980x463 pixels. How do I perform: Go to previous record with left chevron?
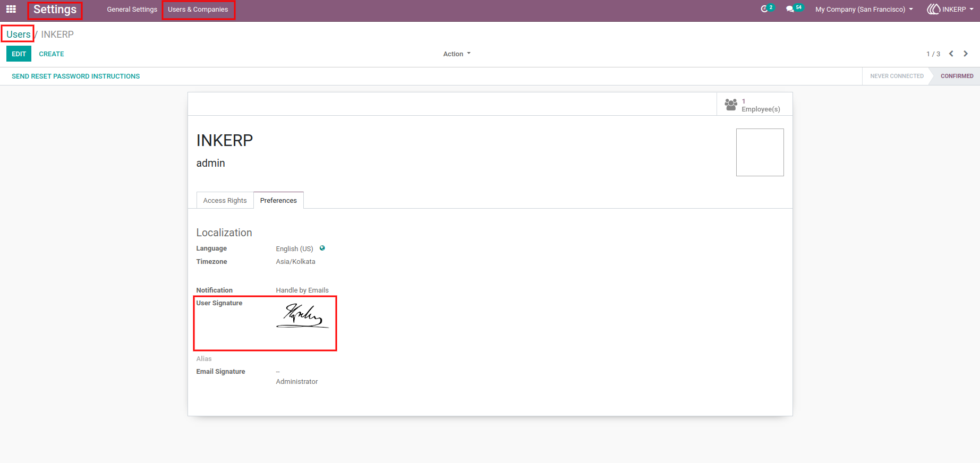[951, 54]
